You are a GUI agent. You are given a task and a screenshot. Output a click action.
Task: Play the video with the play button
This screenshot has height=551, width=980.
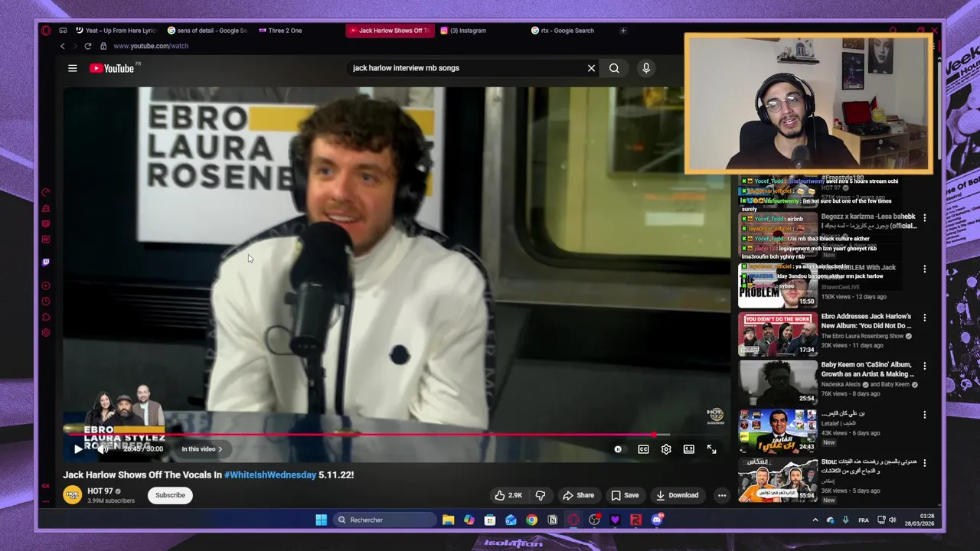click(x=78, y=449)
